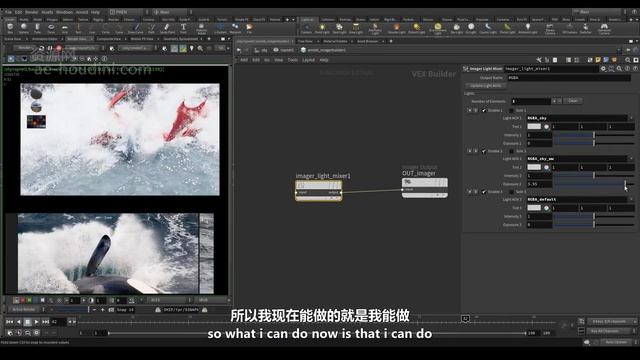Image resolution: width=640 pixels, height=360 pixels.
Task: Select the Font shelf tool
Action: 183,29
